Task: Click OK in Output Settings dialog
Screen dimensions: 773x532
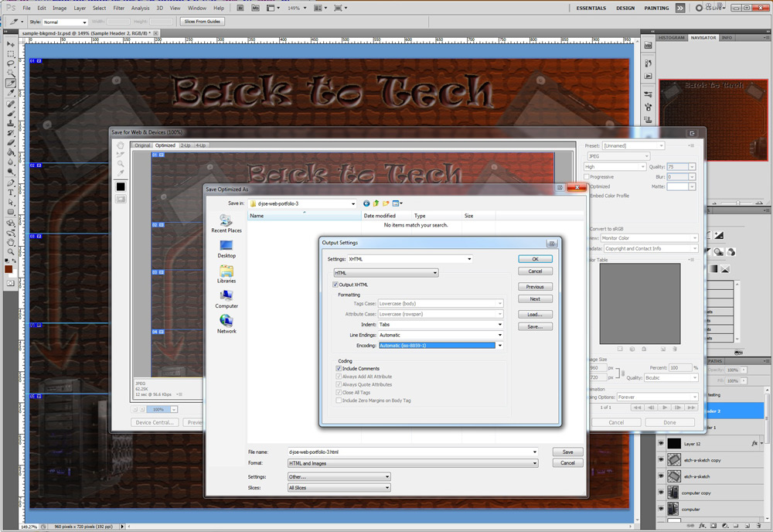Action: [535, 259]
